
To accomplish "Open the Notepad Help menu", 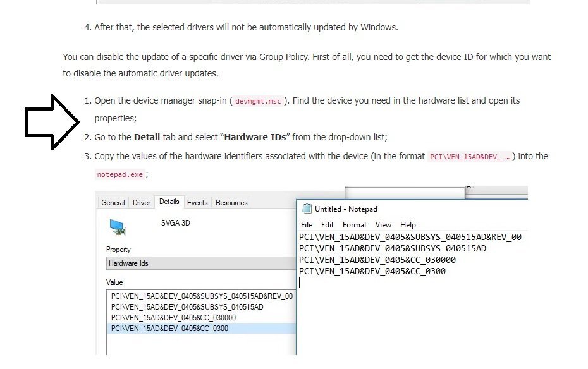I will tap(408, 225).
